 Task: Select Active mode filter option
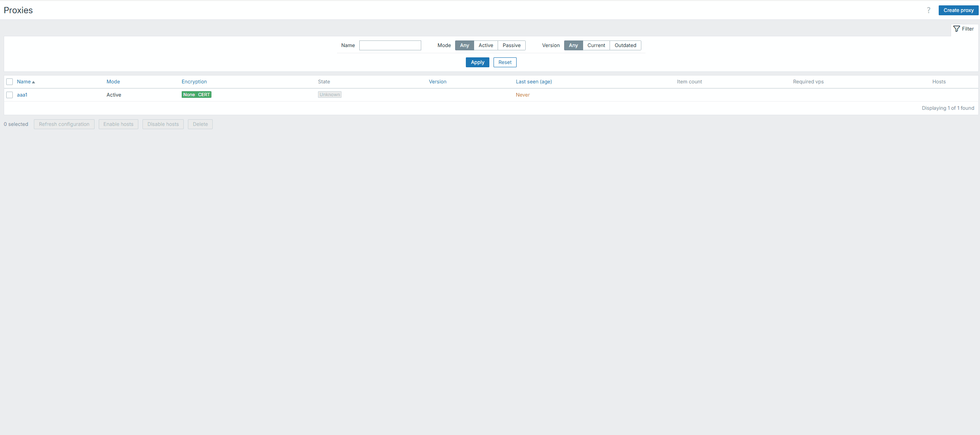(x=486, y=45)
